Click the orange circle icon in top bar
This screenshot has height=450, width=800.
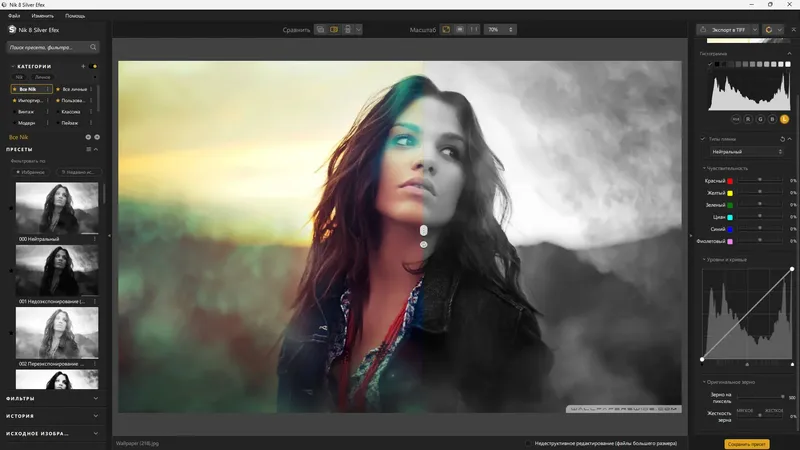pos(769,30)
